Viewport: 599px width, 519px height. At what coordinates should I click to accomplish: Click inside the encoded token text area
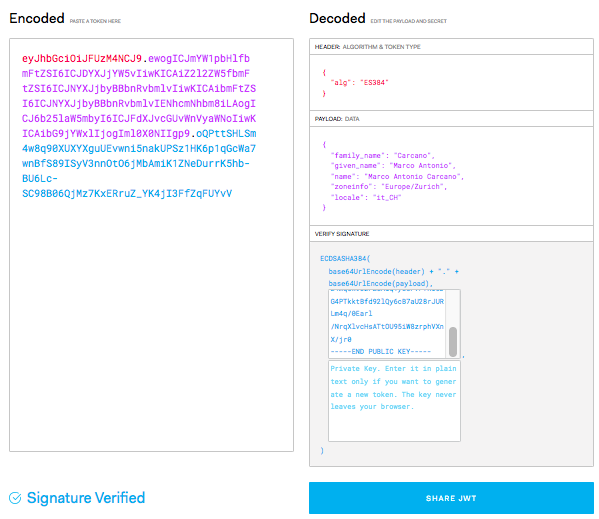click(x=151, y=245)
